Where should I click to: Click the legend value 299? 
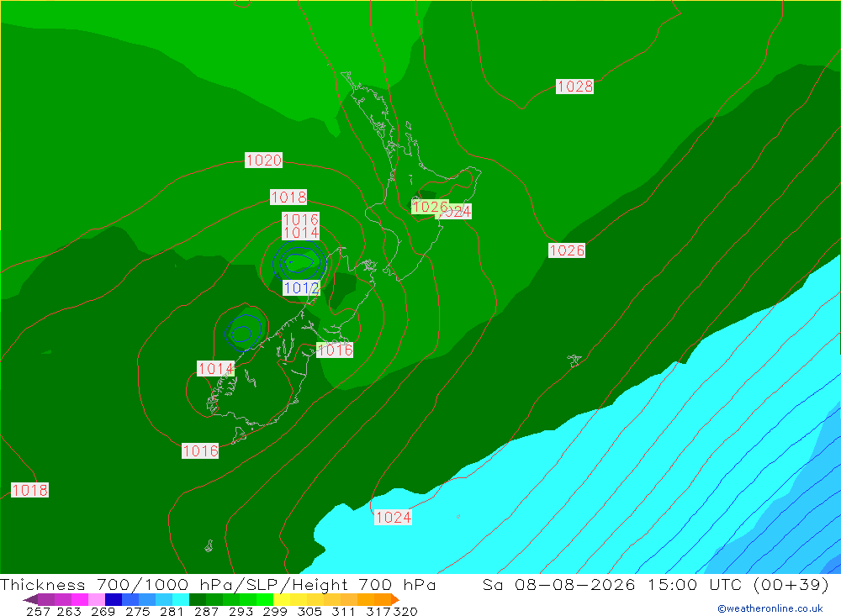click(275, 611)
